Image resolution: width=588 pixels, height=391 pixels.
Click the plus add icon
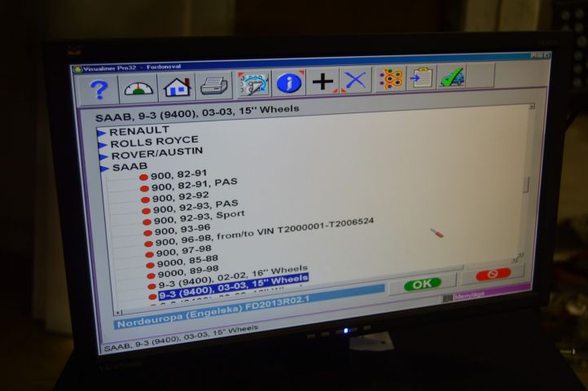323,81
